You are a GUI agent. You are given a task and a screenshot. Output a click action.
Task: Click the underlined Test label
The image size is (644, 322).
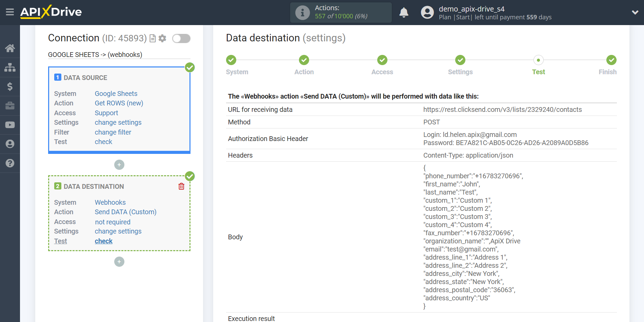60,241
